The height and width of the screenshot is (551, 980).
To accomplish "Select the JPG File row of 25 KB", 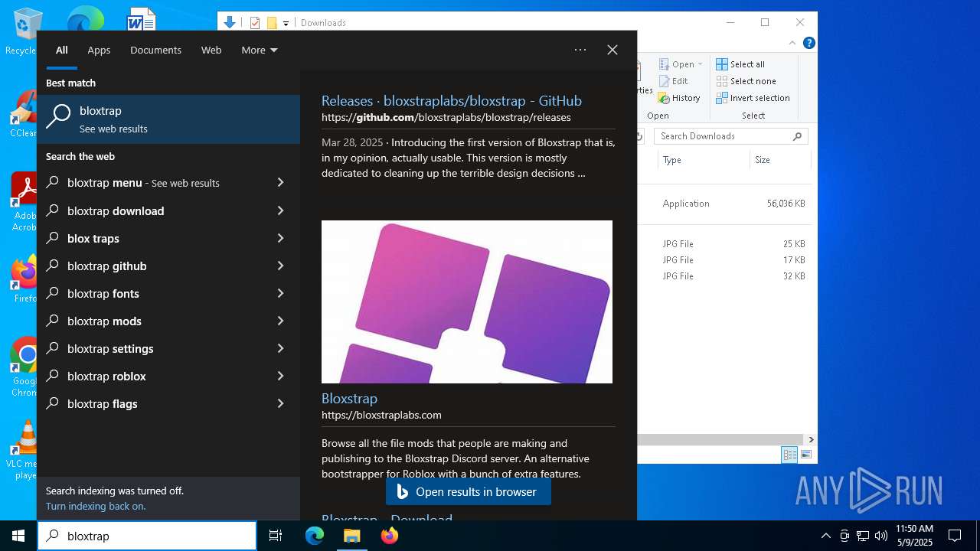I will [x=724, y=244].
